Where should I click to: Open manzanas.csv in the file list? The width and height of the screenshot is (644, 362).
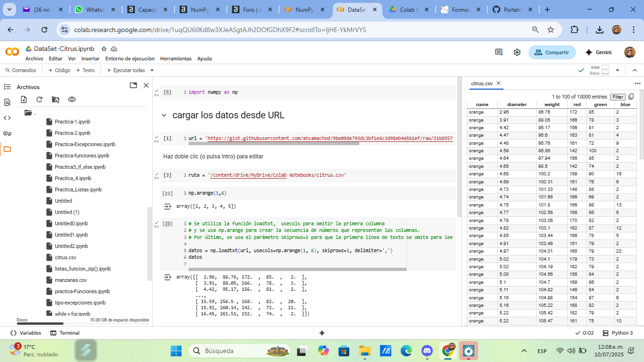[x=70, y=280]
